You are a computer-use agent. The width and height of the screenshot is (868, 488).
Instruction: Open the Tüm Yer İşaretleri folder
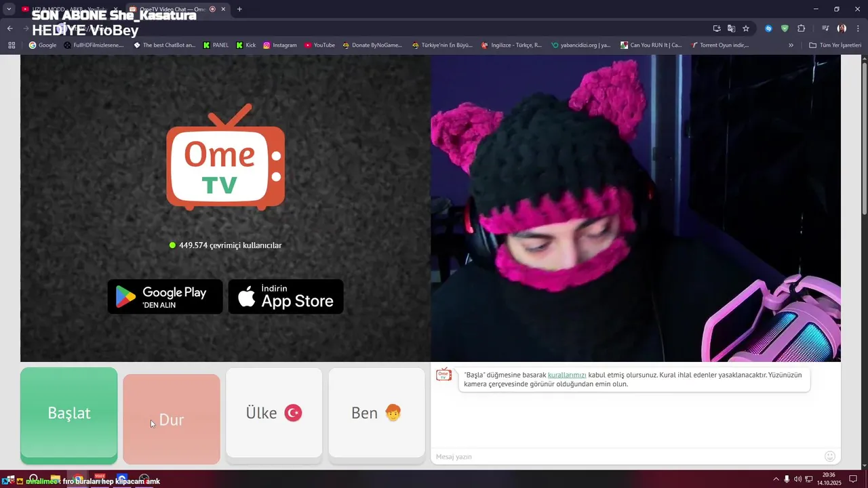click(x=835, y=45)
